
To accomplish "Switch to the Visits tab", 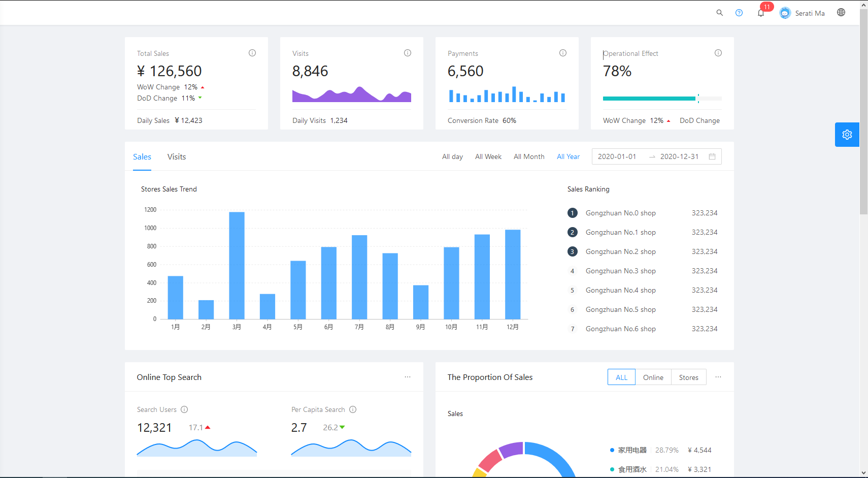I will (x=176, y=156).
